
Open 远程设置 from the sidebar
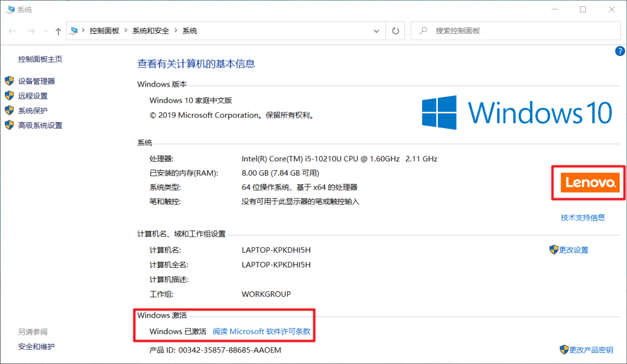[33, 96]
